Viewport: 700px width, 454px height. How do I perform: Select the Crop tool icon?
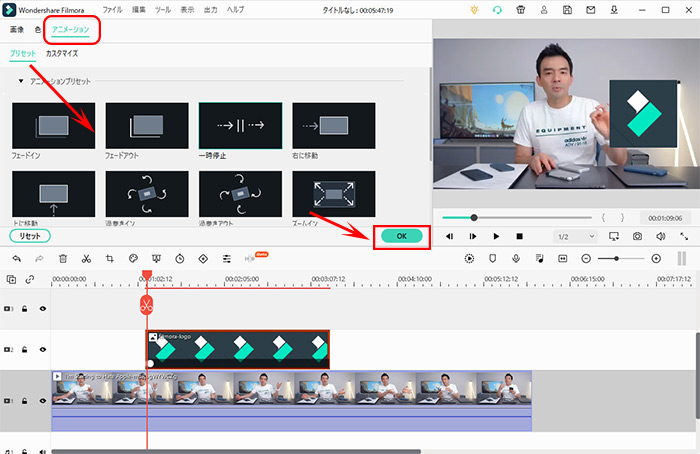109,258
